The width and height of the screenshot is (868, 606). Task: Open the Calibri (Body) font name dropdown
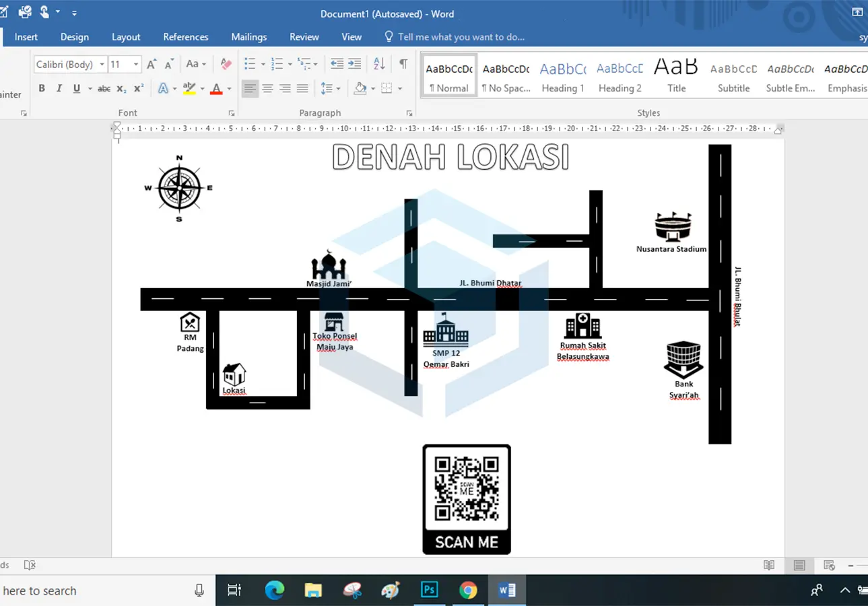pos(102,65)
